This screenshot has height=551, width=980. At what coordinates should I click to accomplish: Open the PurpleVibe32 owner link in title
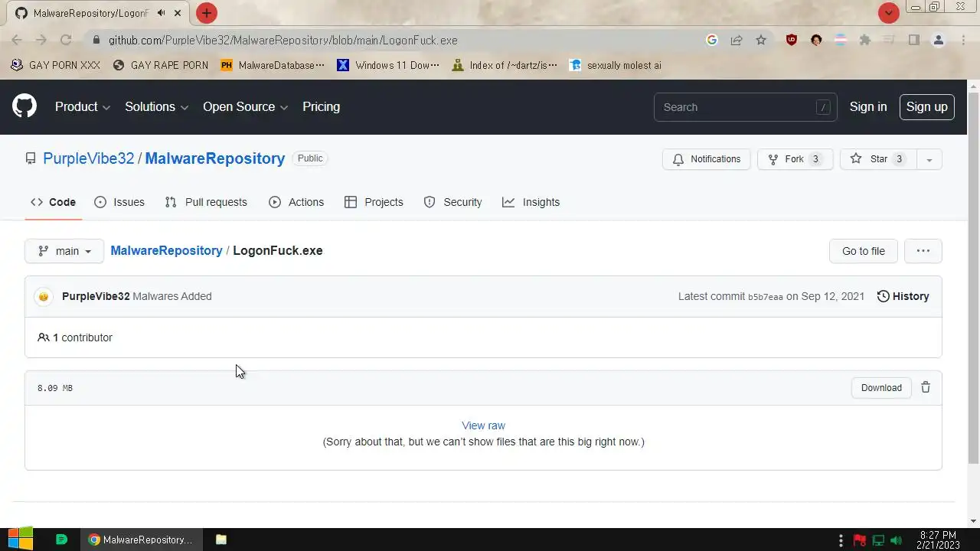(89, 158)
